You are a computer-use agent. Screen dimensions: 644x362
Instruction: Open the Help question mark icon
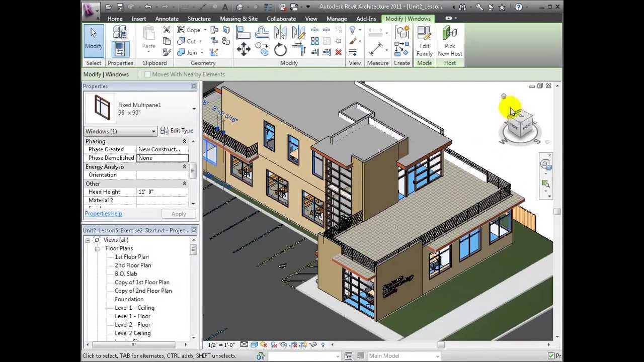click(x=519, y=7)
